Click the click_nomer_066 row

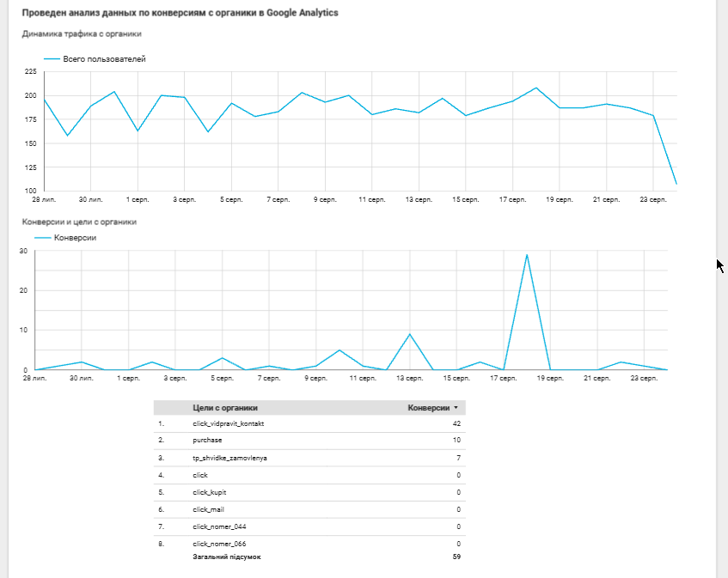click(309, 544)
